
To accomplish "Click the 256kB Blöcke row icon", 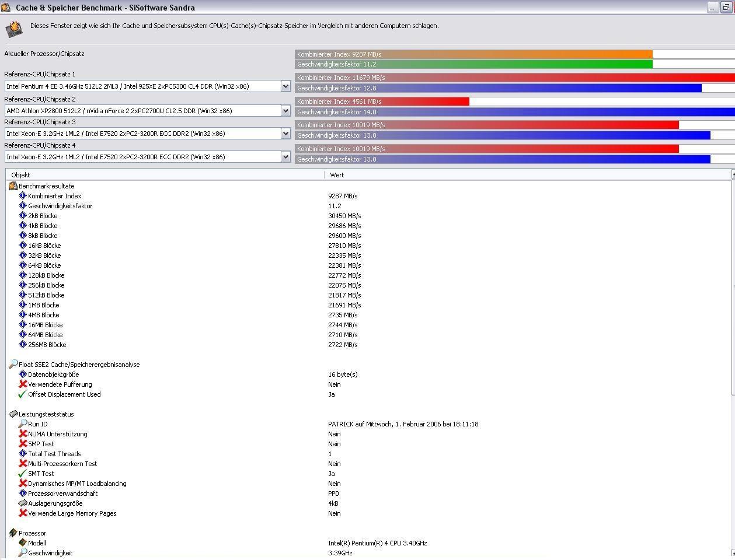I will [x=23, y=285].
